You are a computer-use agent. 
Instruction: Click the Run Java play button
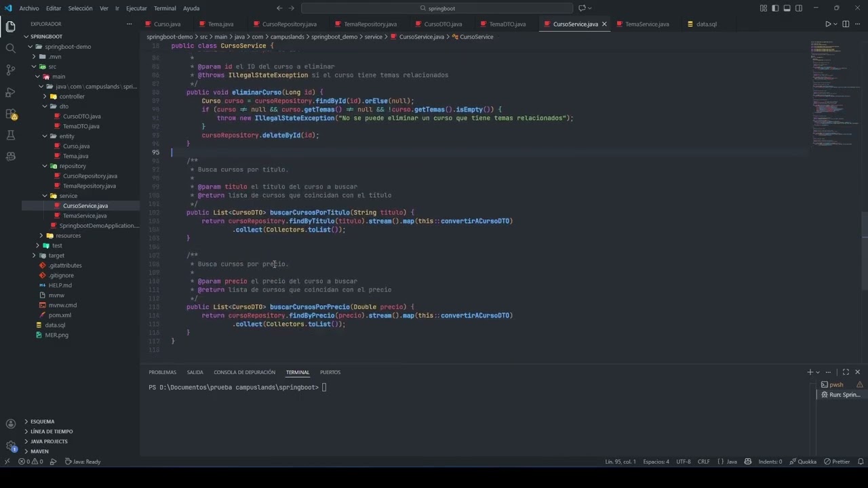(828, 24)
